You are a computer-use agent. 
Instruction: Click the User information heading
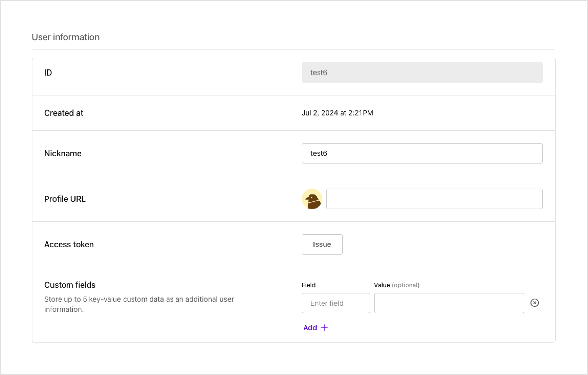click(65, 37)
